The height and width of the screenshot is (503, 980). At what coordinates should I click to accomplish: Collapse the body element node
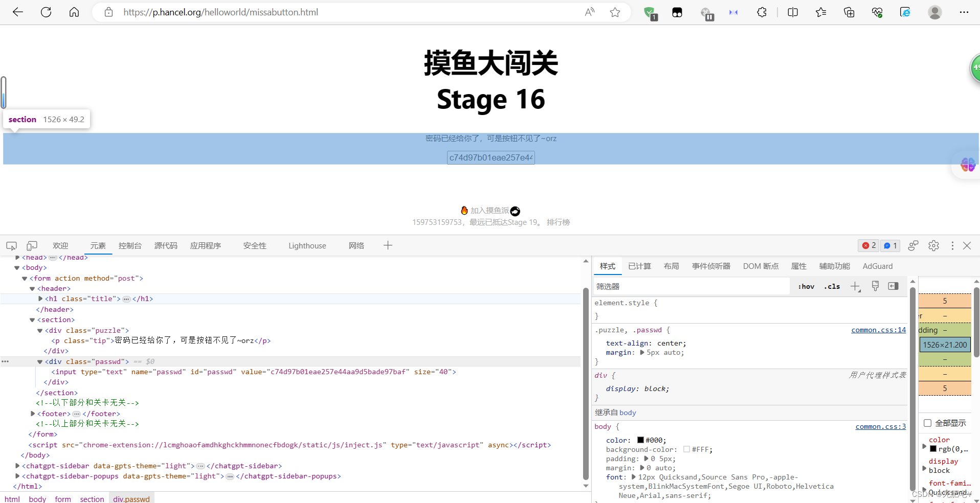tap(17, 268)
